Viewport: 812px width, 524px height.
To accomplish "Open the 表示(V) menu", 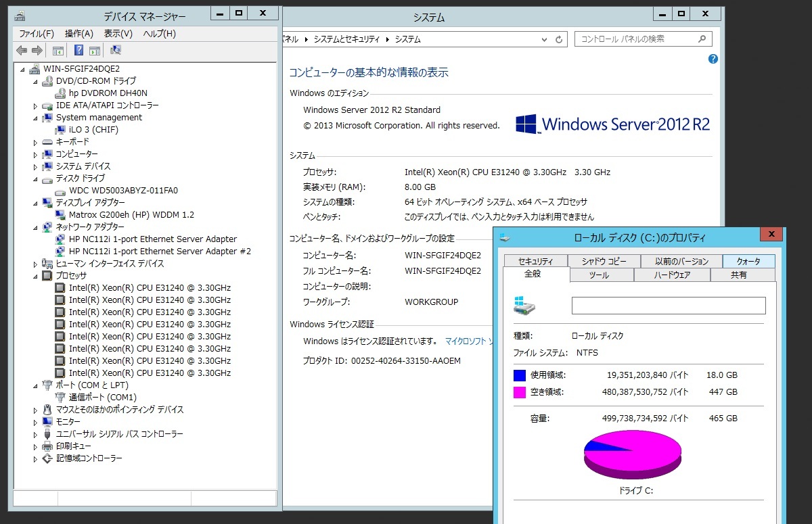I will pos(118,33).
